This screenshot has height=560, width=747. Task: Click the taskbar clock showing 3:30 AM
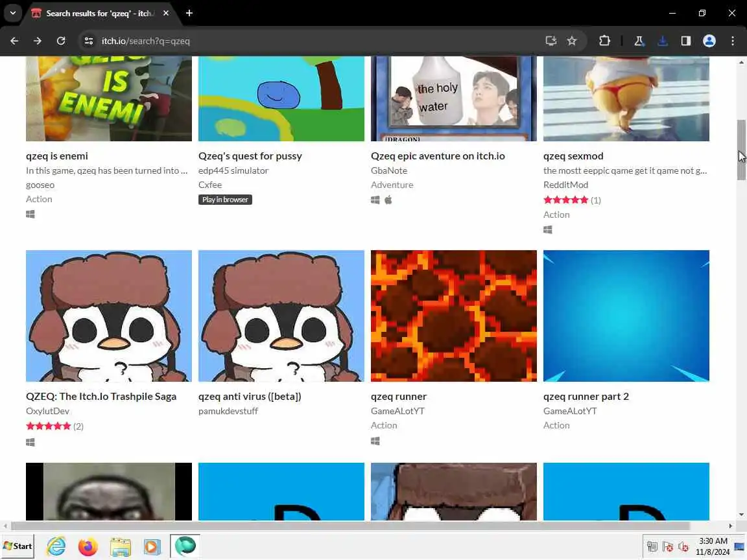pos(713,546)
